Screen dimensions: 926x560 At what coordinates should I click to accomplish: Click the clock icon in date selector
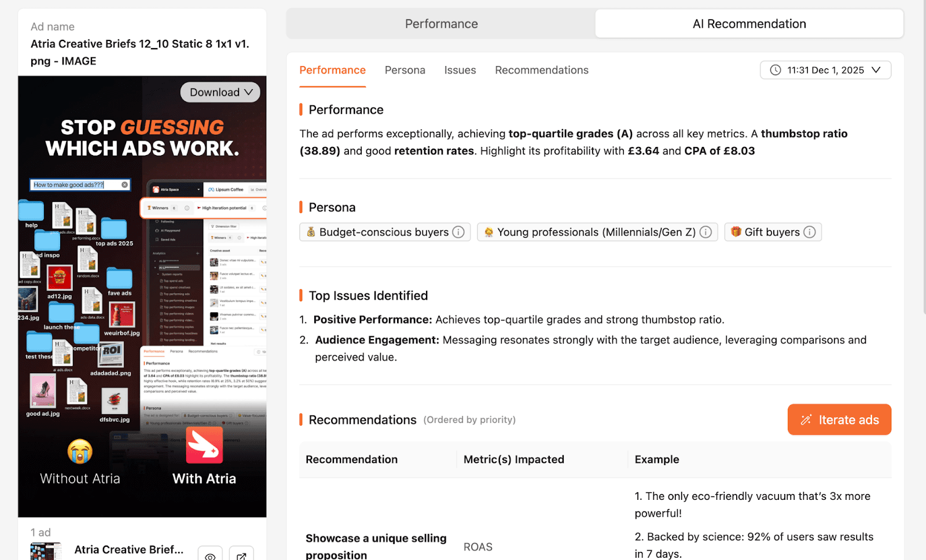776,70
